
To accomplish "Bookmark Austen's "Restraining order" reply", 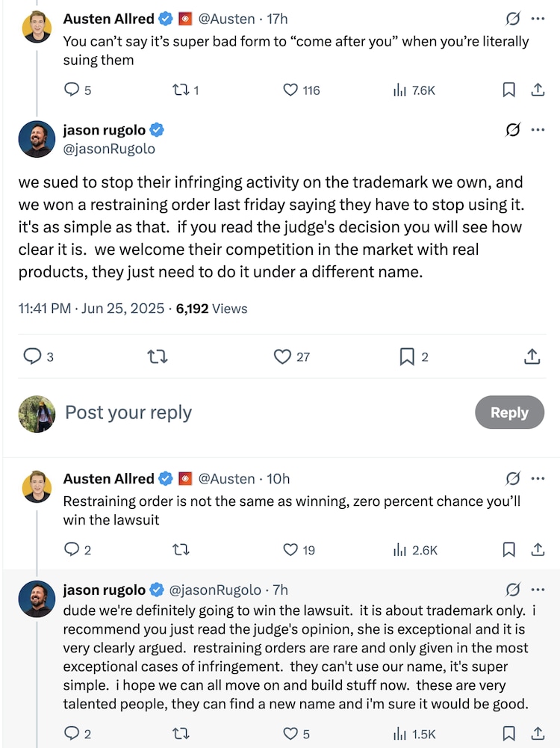I will pos(508,550).
